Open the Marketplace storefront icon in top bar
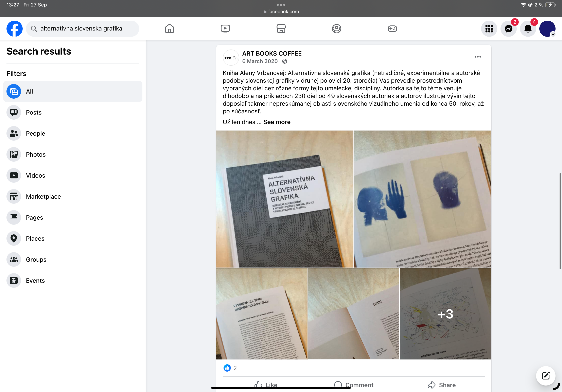This screenshot has height=392, width=562. [281, 29]
